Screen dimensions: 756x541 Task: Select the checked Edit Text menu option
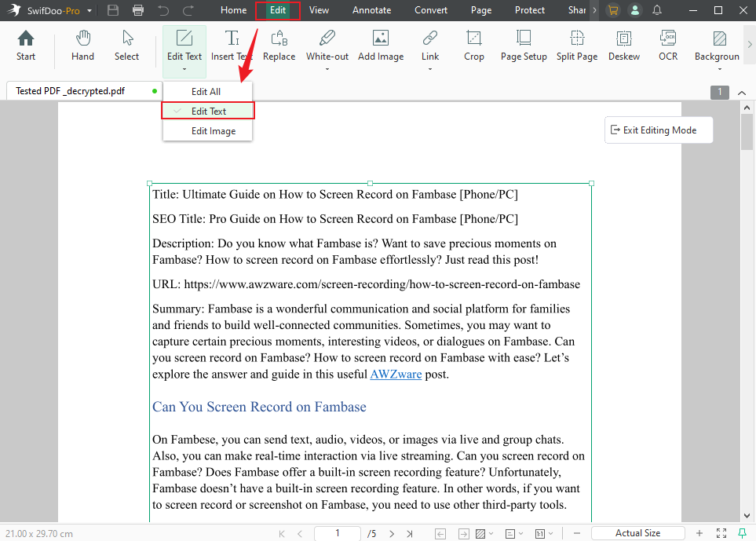208,111
